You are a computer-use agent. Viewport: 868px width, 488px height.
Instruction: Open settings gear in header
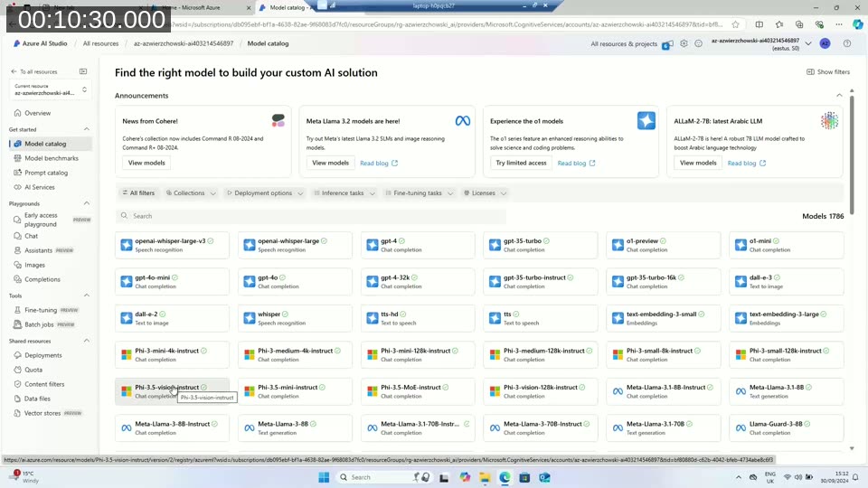(684, 43)
